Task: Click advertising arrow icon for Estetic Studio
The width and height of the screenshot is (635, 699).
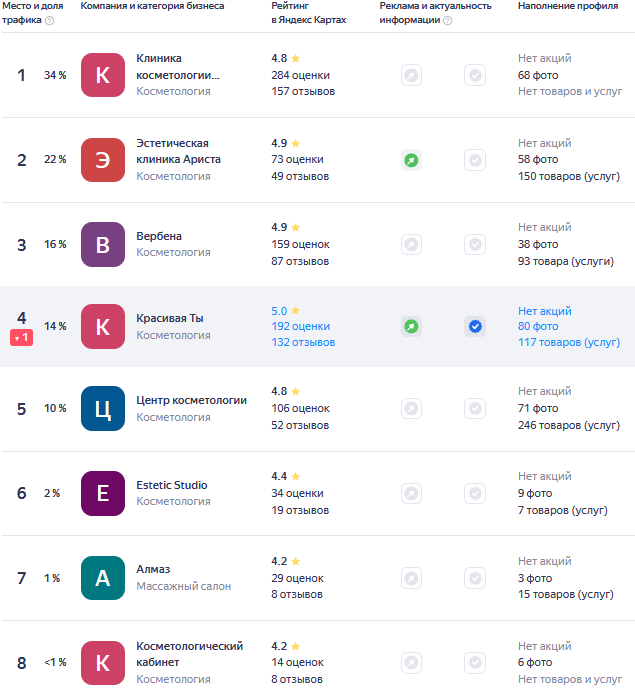Action: point(411,493)
